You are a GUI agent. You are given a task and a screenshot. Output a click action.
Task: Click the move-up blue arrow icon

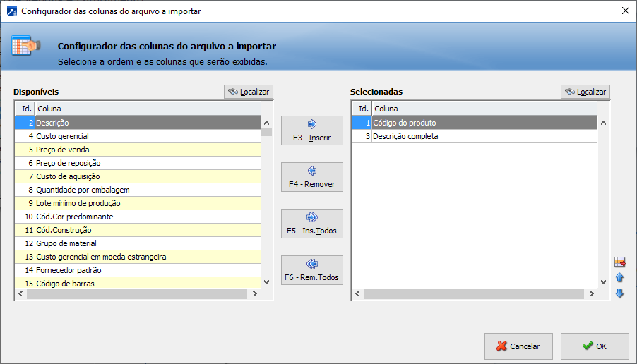(x=619, y=277)
